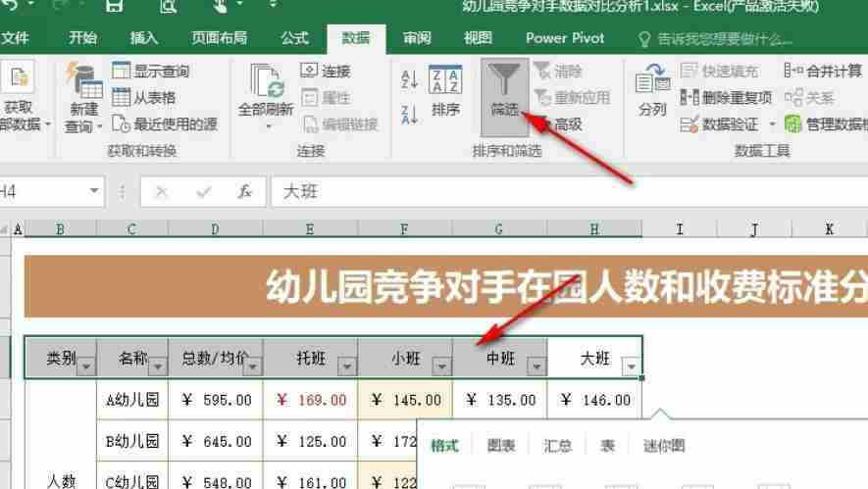The height and width of the screenshot is (489, 868).
Task: Open the File (文件) tab
Action: click(16, 38)
